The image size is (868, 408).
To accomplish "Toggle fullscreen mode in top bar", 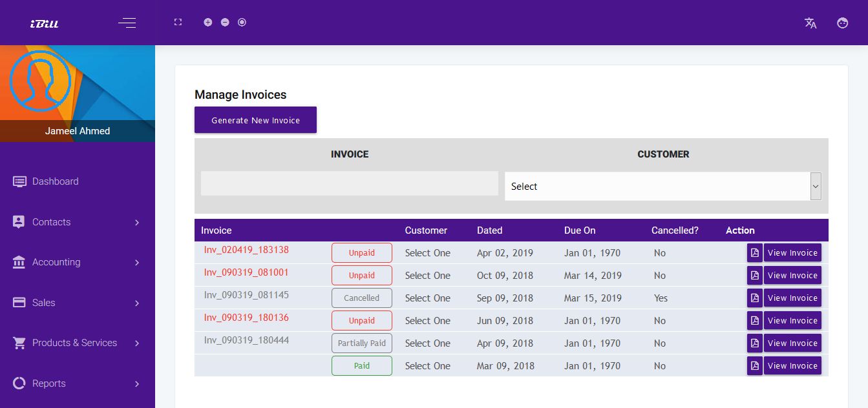I will tap(177, 22).
